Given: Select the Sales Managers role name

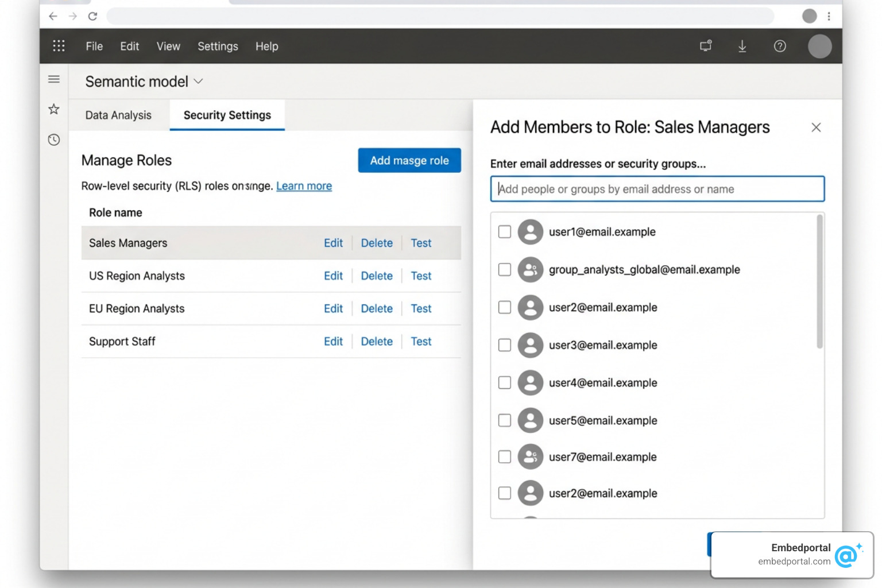Looking at the screenshot, I should tap(128, 243).
